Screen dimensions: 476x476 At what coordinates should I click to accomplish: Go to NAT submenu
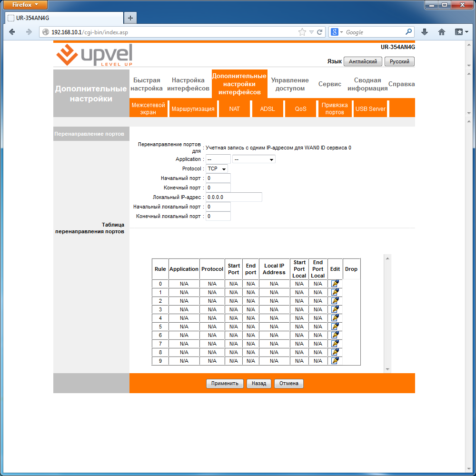point(234,109)
